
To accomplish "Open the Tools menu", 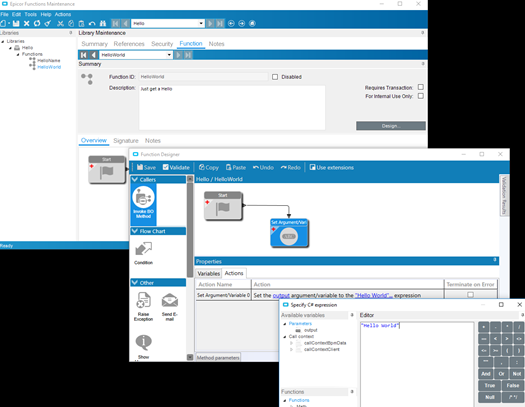I will click(x=30, y=14).
